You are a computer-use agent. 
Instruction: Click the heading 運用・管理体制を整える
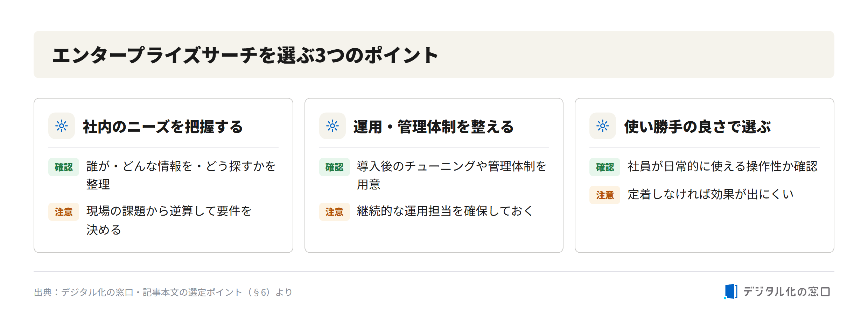tap(433, 127)
